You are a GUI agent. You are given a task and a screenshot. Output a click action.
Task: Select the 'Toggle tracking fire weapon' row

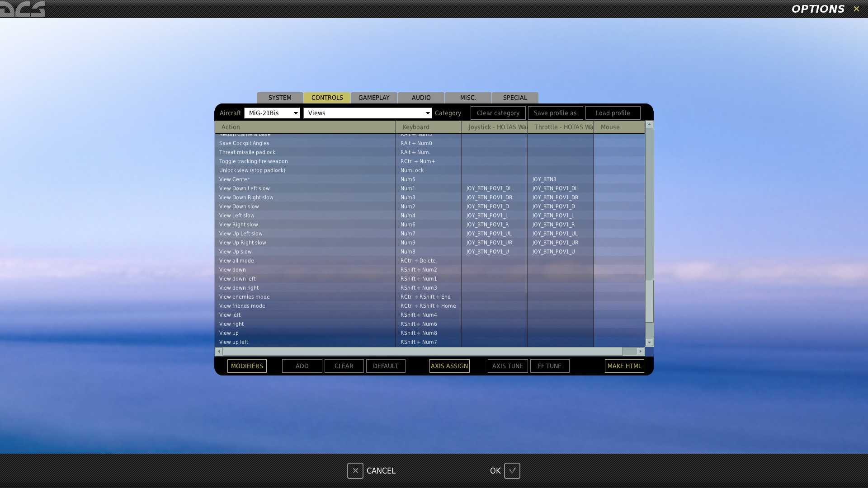tap(430, 161)
